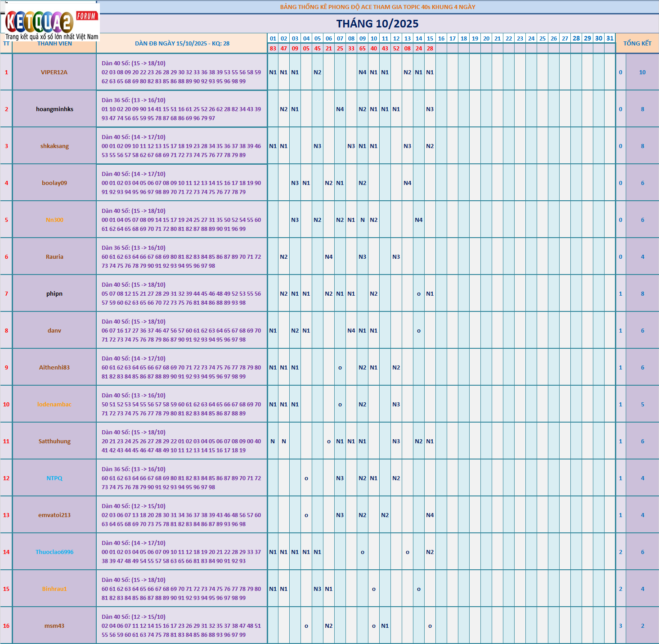Click the THÀNH VIÊN column header

pyautogui.click(x=54, y=44)
